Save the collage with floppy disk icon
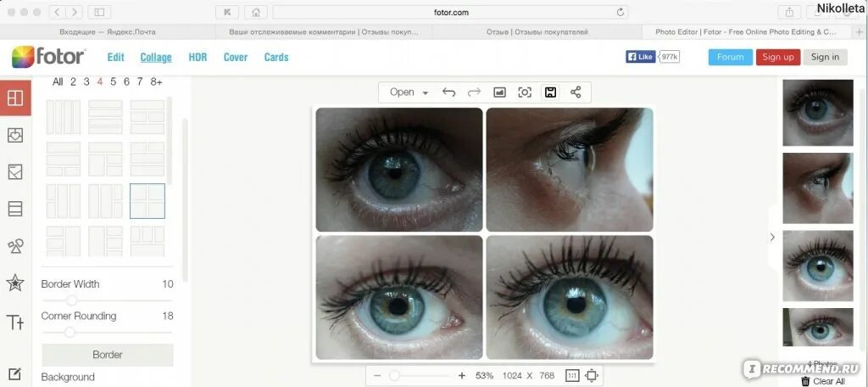The width and height of the screenshot is (868, 387). click(550, 93)
